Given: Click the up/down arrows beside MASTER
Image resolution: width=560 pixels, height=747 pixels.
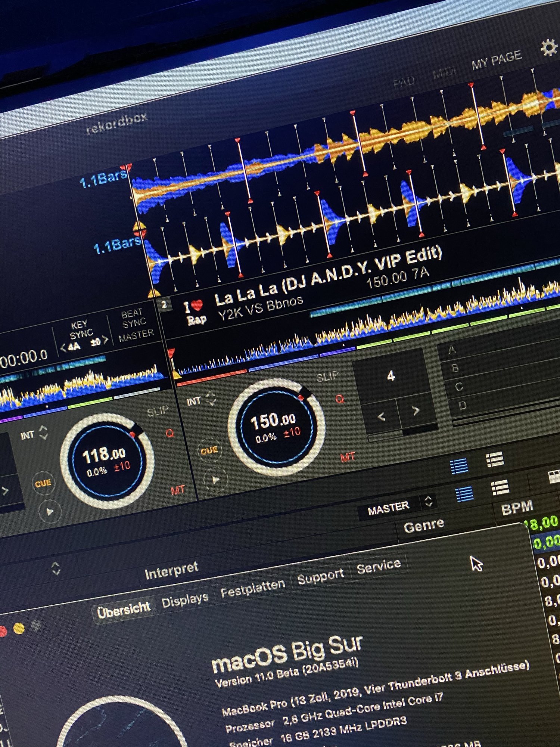Looking at the screenshot, I should pyautogui.click(x=429, y=501).
